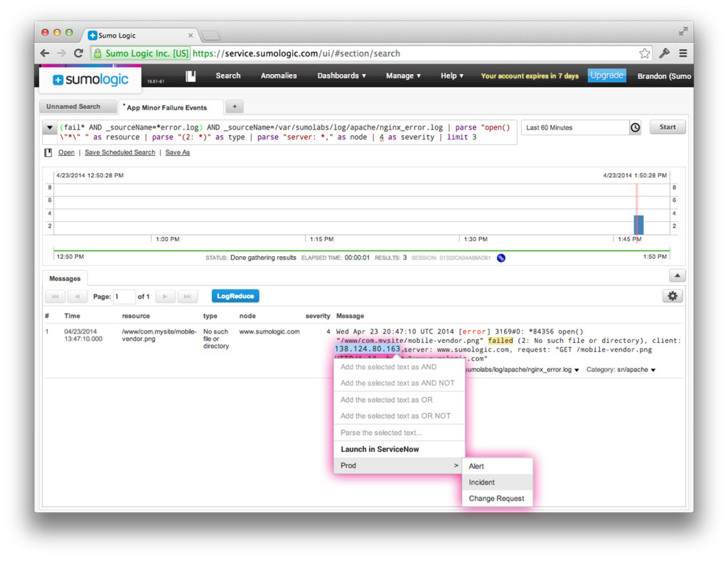Viewport: 728px width, 562px height.
Task: Select App Minor Failure Events tab
Action: coord(171,107)
